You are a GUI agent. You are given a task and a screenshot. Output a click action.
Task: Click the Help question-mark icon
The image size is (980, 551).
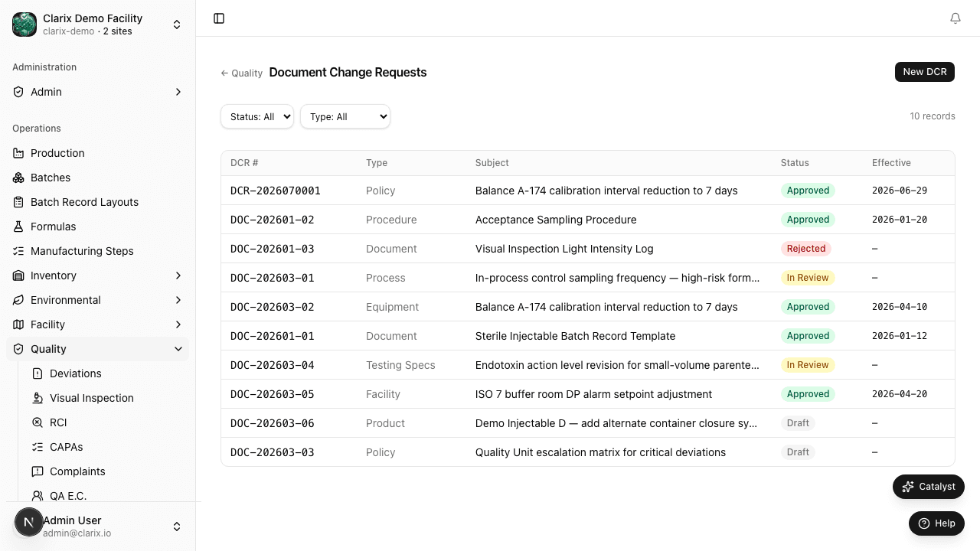click(x=924, y=523)
